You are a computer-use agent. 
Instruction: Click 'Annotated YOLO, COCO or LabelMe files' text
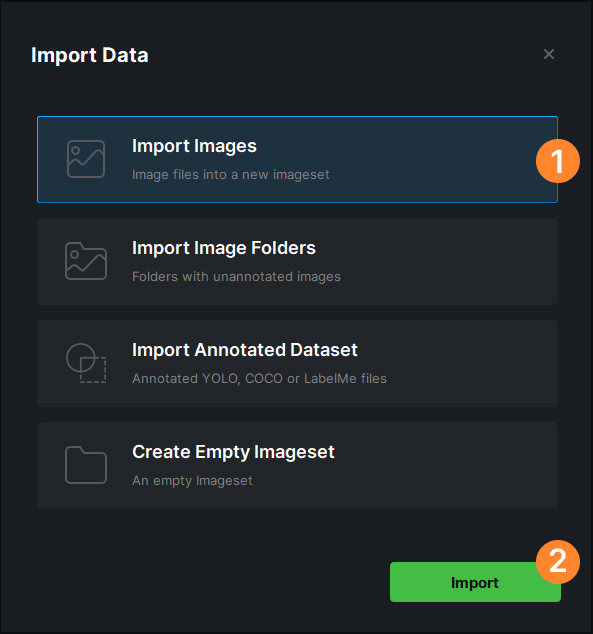click(259, 378)
